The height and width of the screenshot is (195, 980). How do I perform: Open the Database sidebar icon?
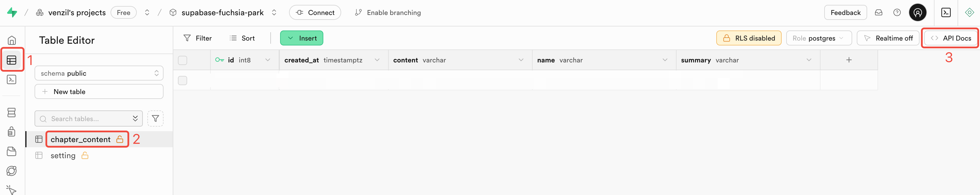point(12,112)
